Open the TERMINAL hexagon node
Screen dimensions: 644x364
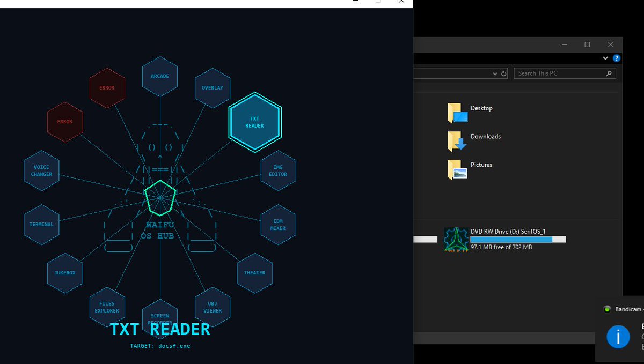[x=41, y=225]
